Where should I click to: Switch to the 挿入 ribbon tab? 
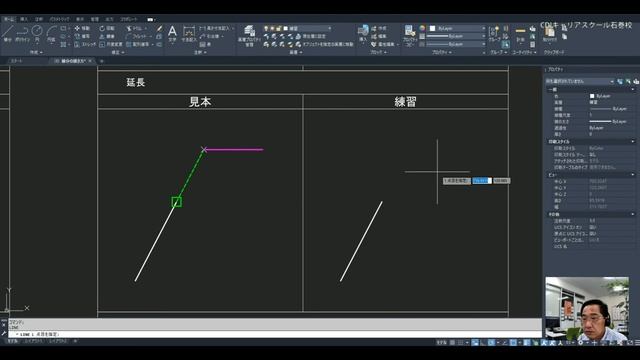click(x=24, y=19)
